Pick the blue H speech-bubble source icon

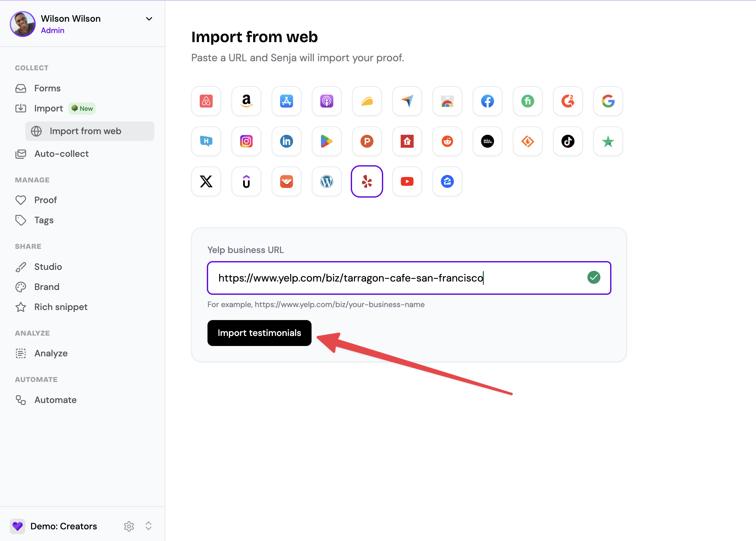tap(206, 141)
